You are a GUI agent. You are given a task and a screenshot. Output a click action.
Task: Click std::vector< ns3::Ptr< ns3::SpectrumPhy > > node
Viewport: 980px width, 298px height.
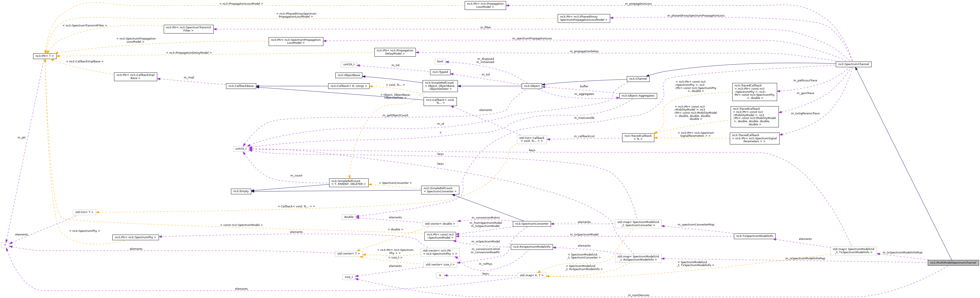click(440, 252)
